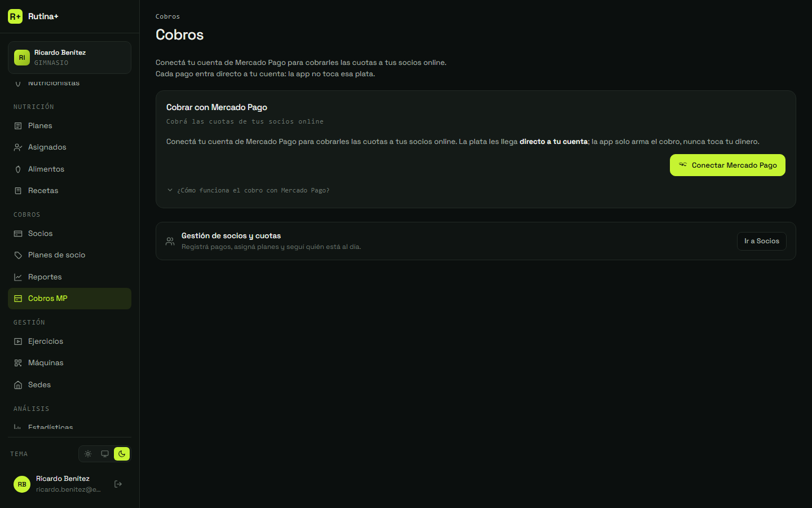Image resolution: width=812 pixels, height=508 pixels.
Task: Select dark theme moon toggle
Action: tap(122, 454)
